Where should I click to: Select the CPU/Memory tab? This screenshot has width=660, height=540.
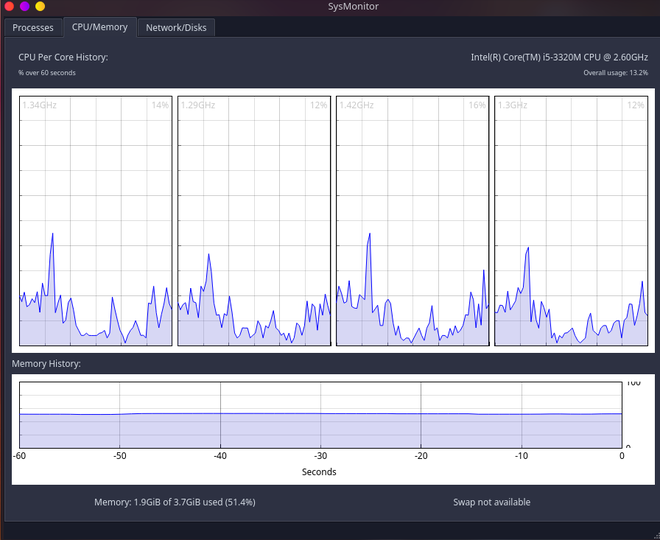[100, 27]
